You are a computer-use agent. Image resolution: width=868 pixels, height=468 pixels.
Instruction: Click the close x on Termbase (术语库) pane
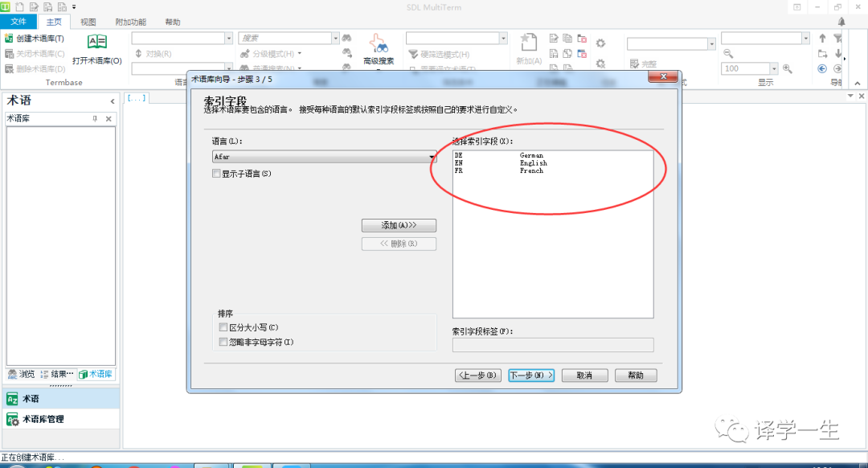pos(108,118)
